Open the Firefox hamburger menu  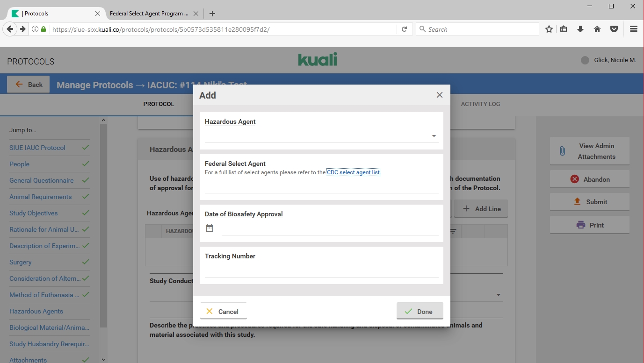click(x=633, y=29)
